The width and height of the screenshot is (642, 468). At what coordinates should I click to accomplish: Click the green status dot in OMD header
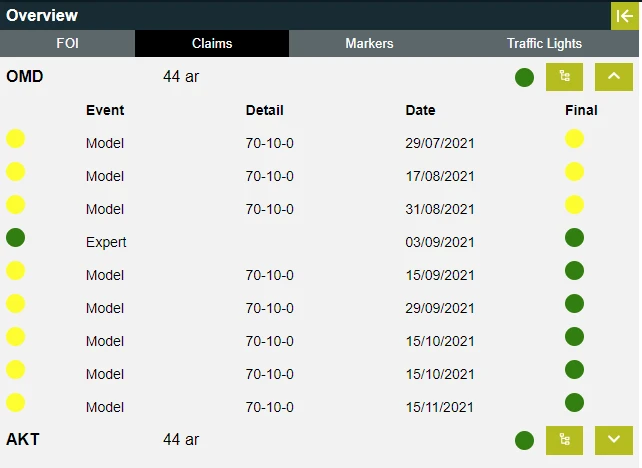tap(524, 77)
